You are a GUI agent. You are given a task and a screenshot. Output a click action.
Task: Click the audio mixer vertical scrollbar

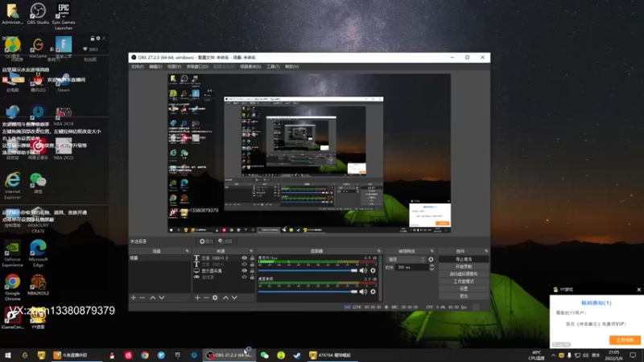(380, 278)
